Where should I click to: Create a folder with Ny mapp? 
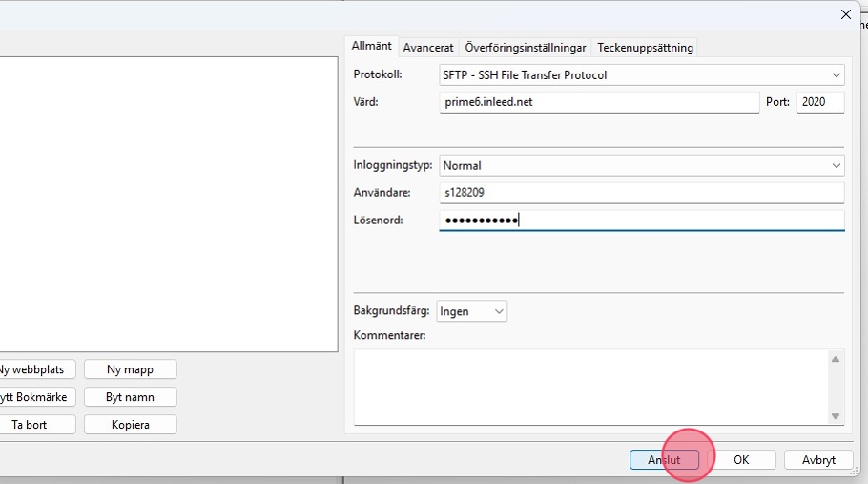pos(130,369)
